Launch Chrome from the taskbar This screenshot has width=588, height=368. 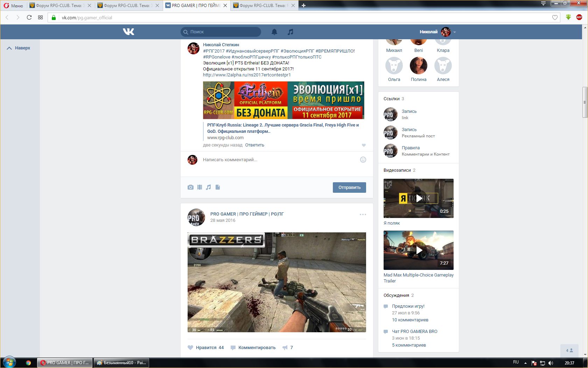click(x=28, y=363)
